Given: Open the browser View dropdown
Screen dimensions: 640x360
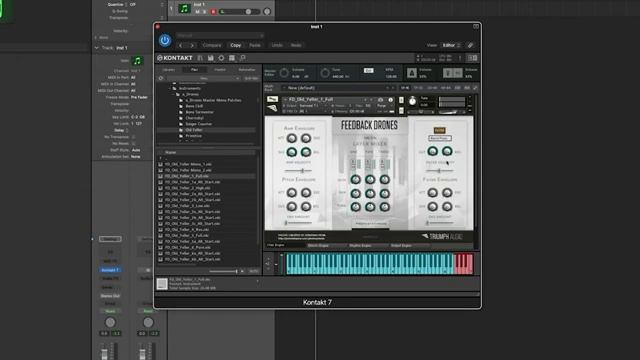Looking at the screenshot, I should 204,78.
